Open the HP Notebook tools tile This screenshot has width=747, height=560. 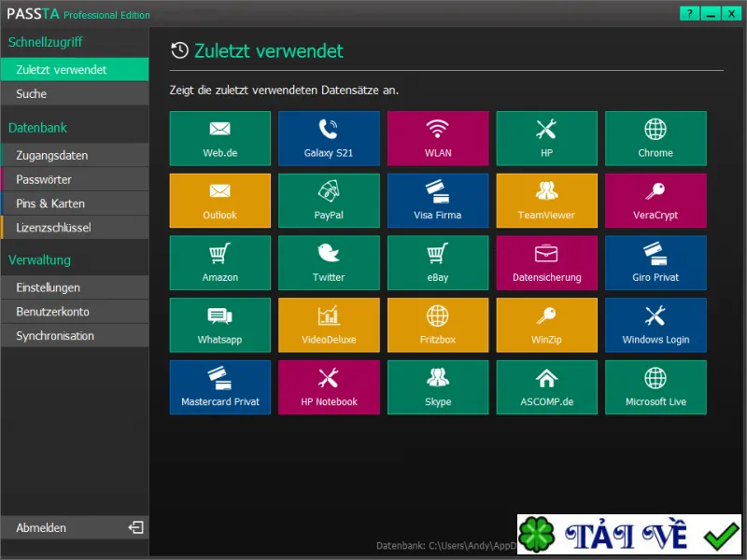point(329,387)
